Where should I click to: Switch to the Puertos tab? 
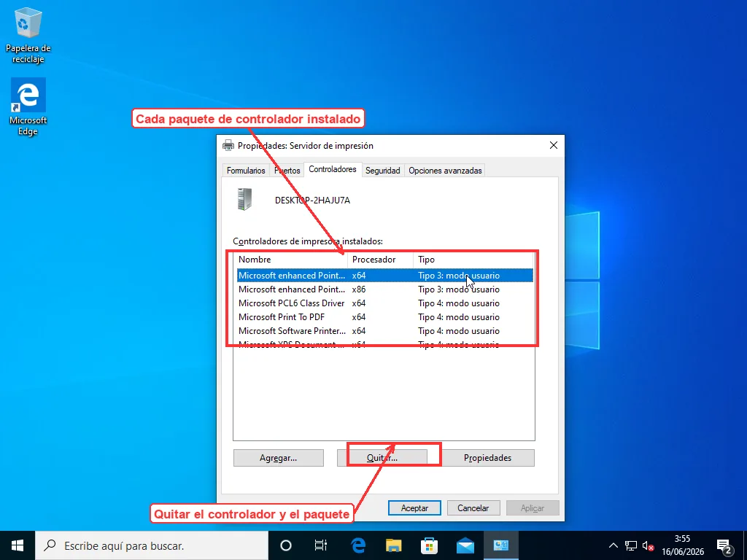[287, 171]
